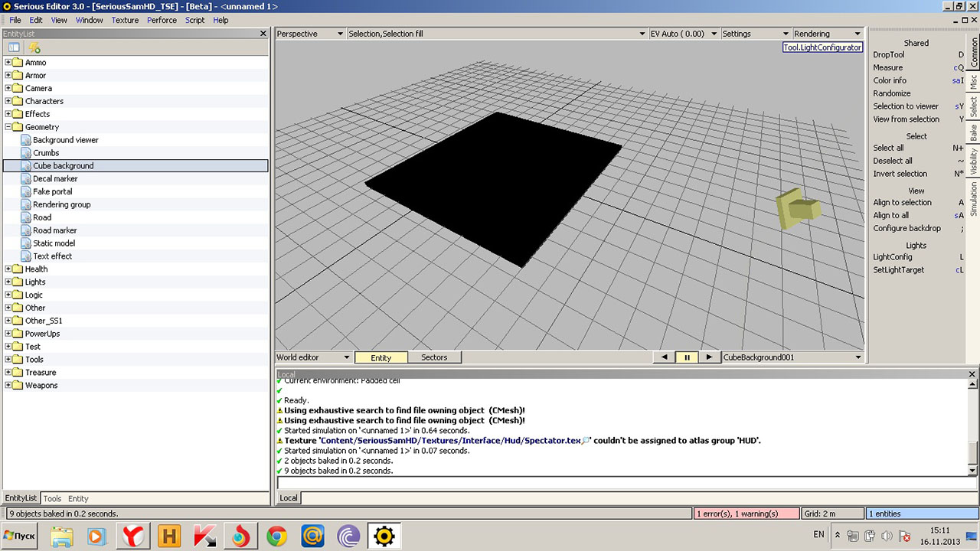Screen dimensions: 980x551
Task: Choose the Road entity icon
Action: [26, 217]
